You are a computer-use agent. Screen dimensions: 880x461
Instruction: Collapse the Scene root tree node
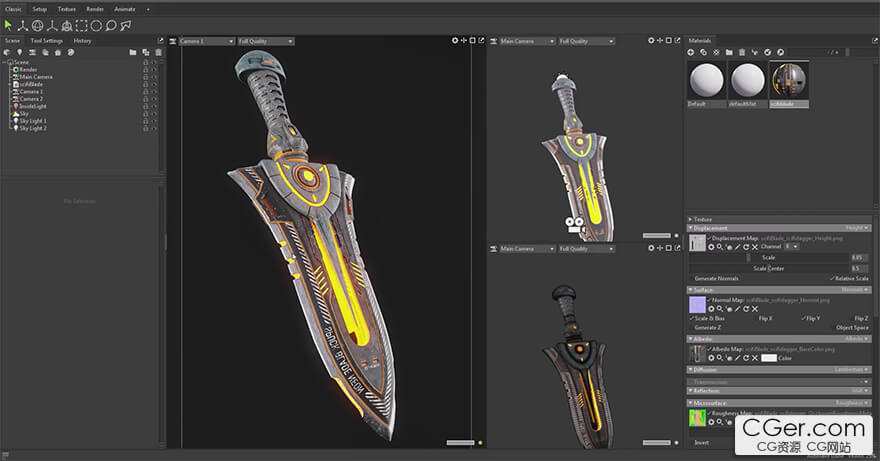pyautogui.click(x=5, y=62)
